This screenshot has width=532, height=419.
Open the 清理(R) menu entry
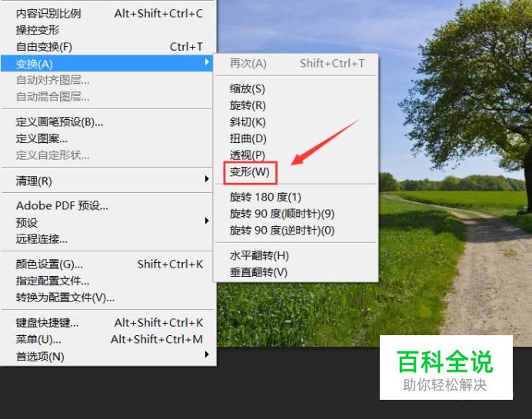[108, 181]
